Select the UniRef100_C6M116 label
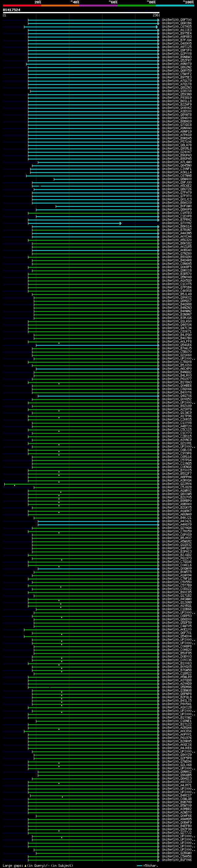 (176, 457)
